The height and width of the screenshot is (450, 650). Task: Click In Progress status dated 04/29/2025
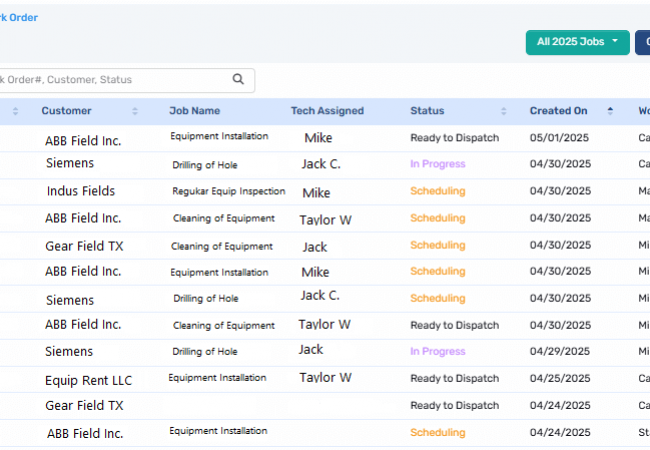point(438,351)
